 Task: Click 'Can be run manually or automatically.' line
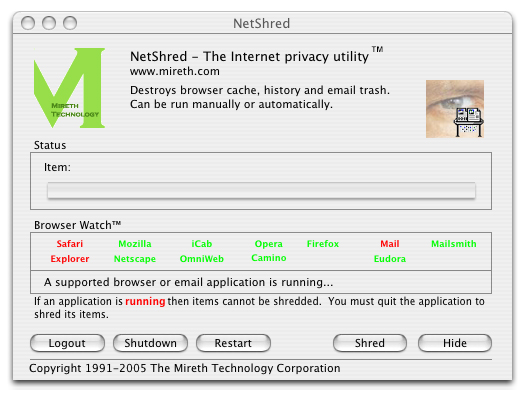coord(231,104)
